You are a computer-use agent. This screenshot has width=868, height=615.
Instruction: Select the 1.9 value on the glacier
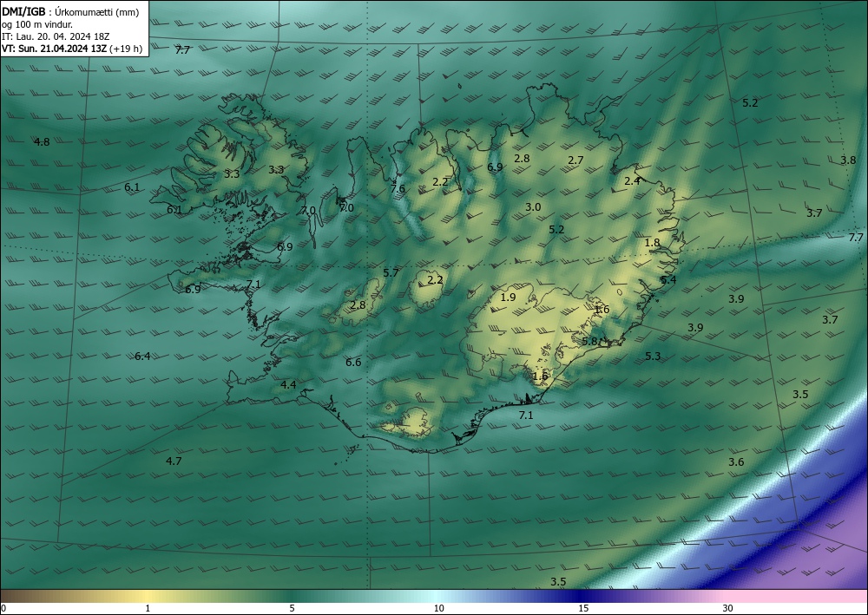coord(508,298)
